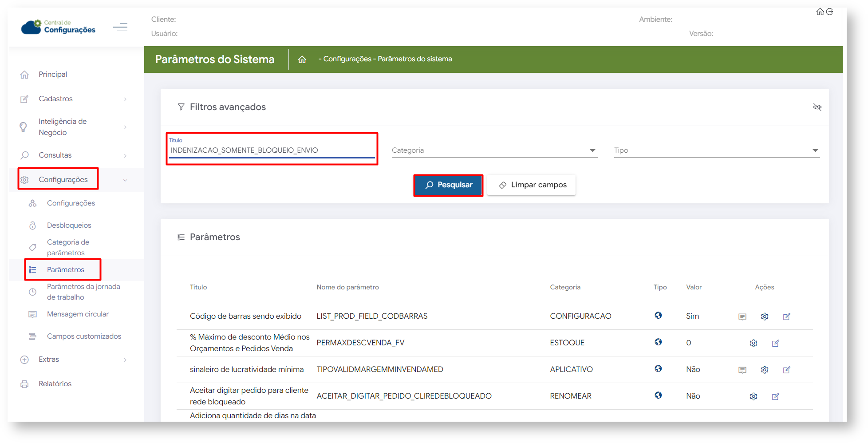
Task: Click globe type icon in ESTOQUE row
Action: click(x=658, y=342)
